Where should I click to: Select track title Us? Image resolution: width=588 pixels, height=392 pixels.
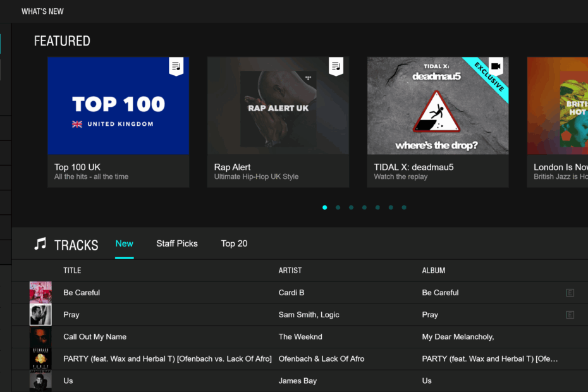click(x=68, y=381)
